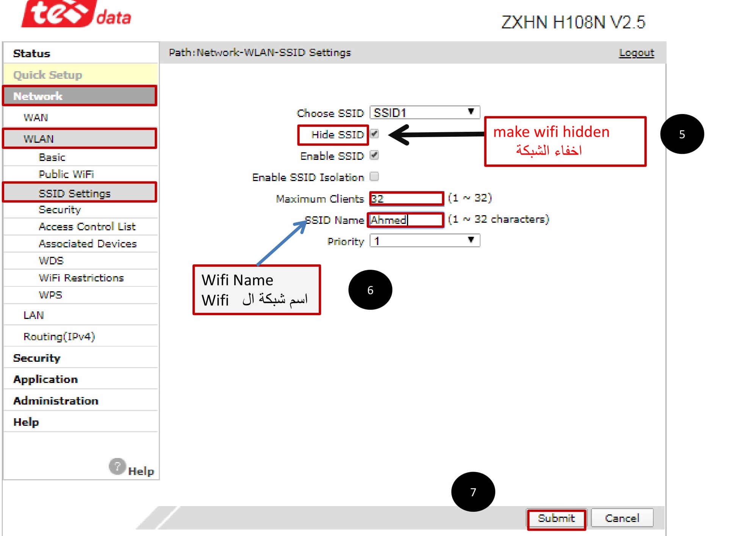This screenshot has height=536, width=756.
Task: Open the Access Control List page
Action: tap(80, 227)
